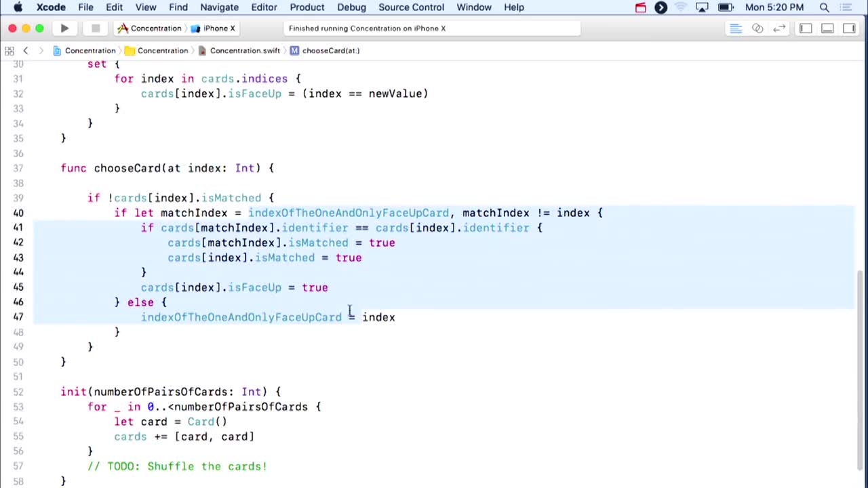Viewport: 868px width, 488px height.
Task: Show the Assistant editor
Action: pos(757,28)
